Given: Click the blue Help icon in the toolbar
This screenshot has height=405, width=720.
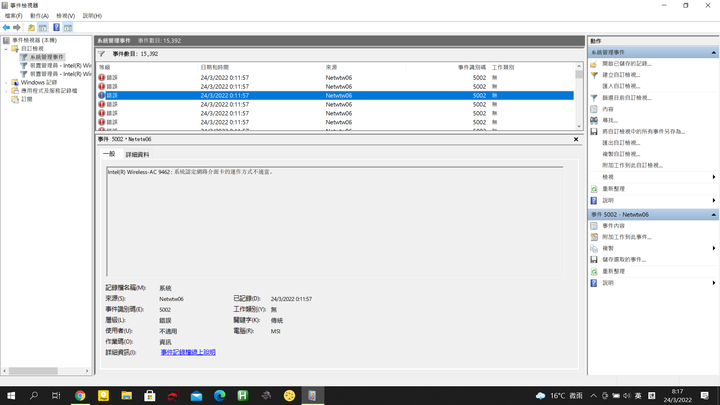Looking at the screenshot, I should click(56, 28).
